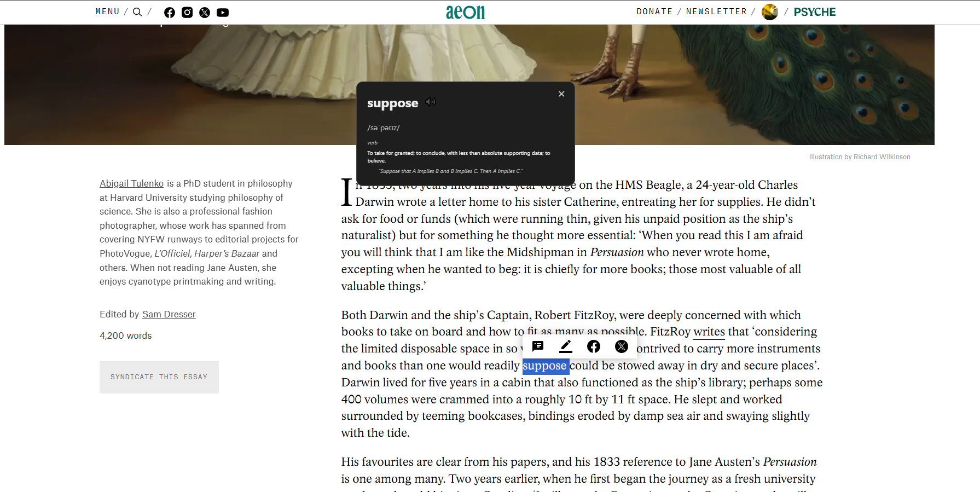
Task: Open the PSYCHE link
Action: pos(815,12)
